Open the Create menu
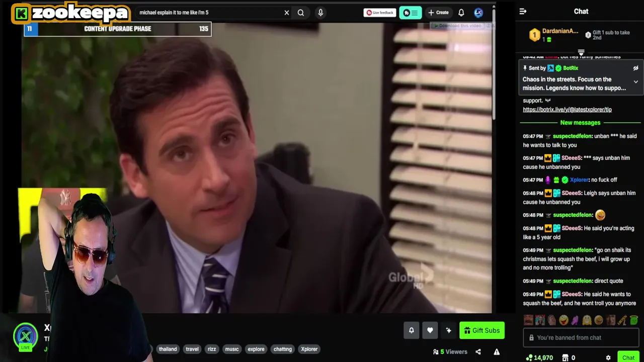The width and height of the screenshot is (644, 362). click(438, 13)
